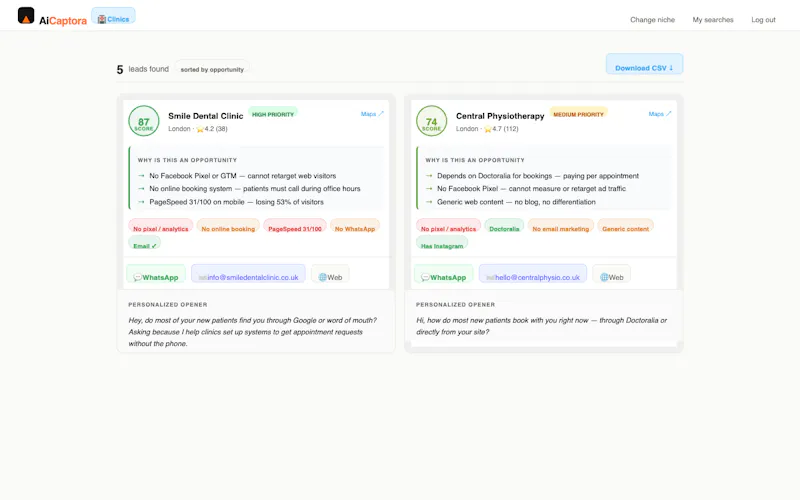Image resolution: width=800 pixels, height=500 pixels.
Task: Click the Central Physiotherapy title
Action: click(x=500, y=116)
